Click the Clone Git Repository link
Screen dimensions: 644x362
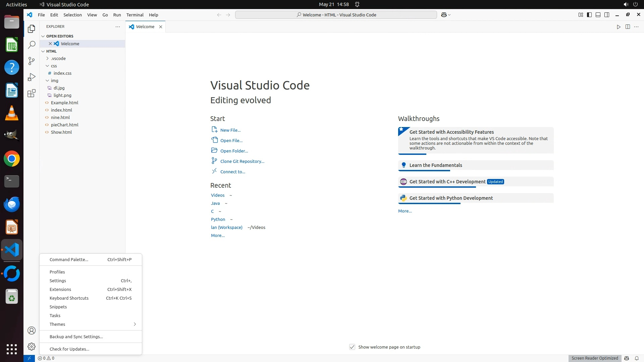(x=242, y=161)
